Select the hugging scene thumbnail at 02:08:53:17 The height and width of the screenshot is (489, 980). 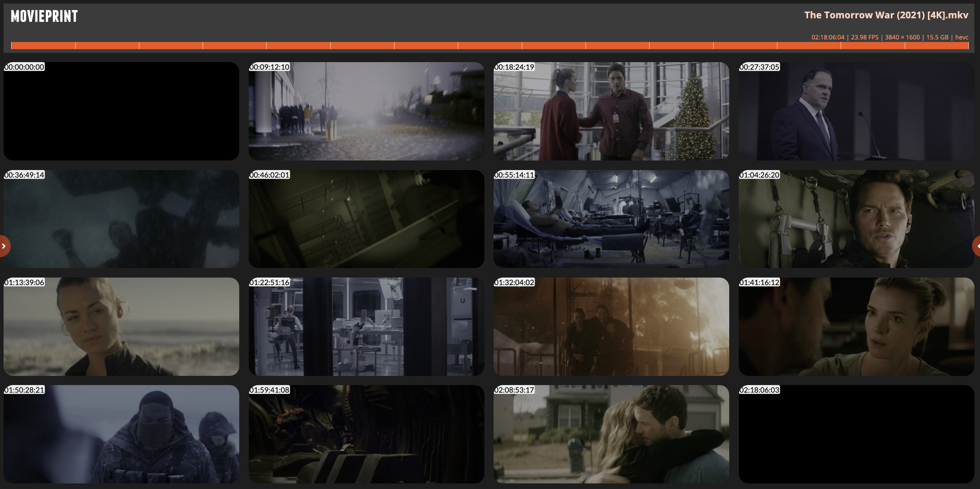611,434
